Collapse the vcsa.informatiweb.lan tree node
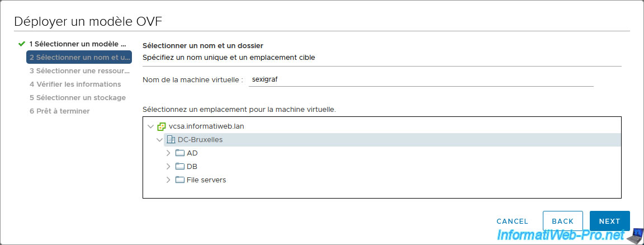644x245 pixels. pyautogui.click(x=150, y=126)
